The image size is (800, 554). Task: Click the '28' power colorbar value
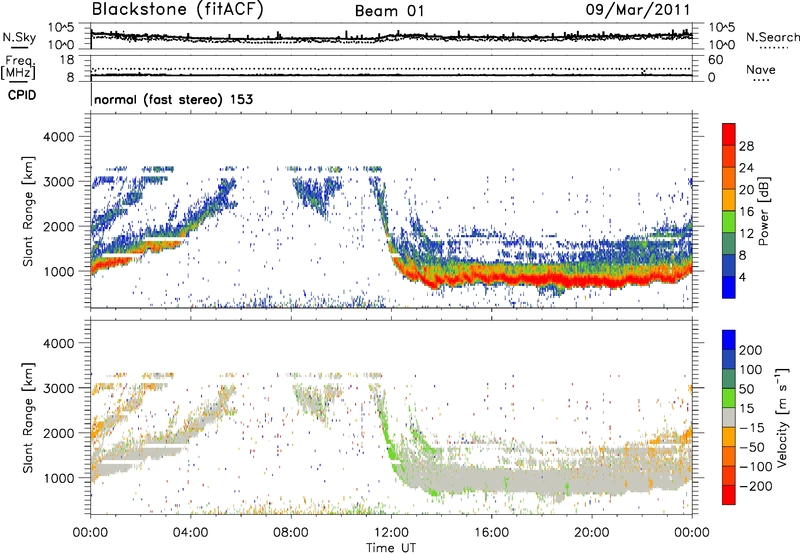[746, 146]
